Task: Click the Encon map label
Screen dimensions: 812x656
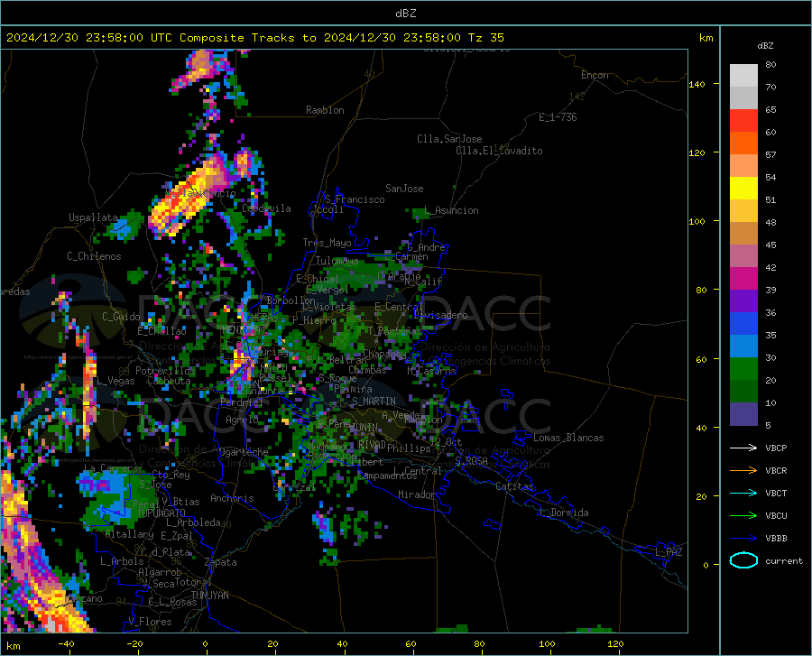Action: 595,75
